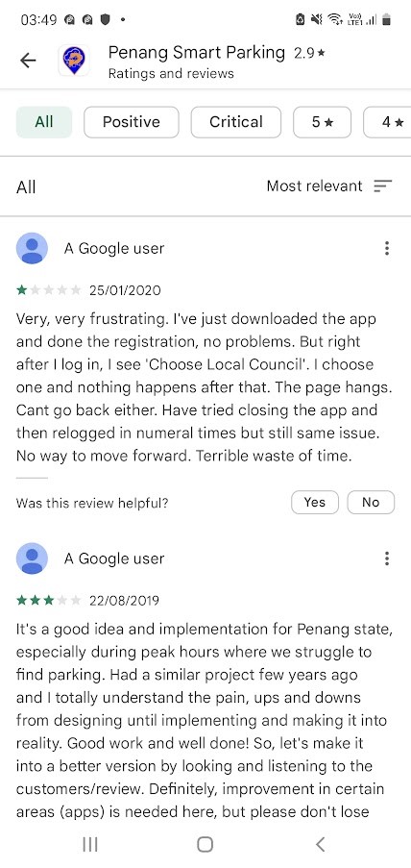Viewport: 411px width, 868px height.
Task: Open the Penang Smart Parking app icon
Action: click(x=74, y=61)
